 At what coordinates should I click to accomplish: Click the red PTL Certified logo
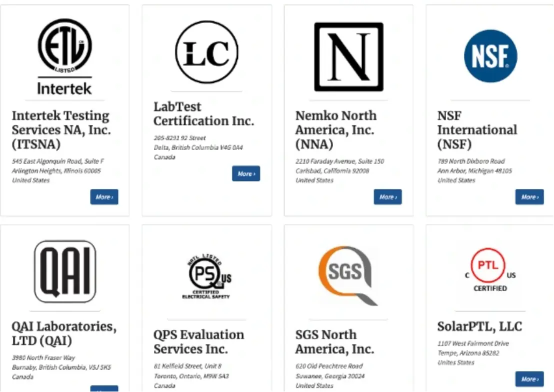(490, 270)
